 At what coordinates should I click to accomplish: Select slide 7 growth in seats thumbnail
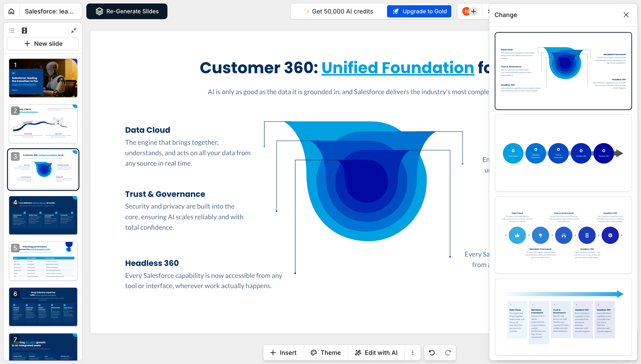pos(43,347)
